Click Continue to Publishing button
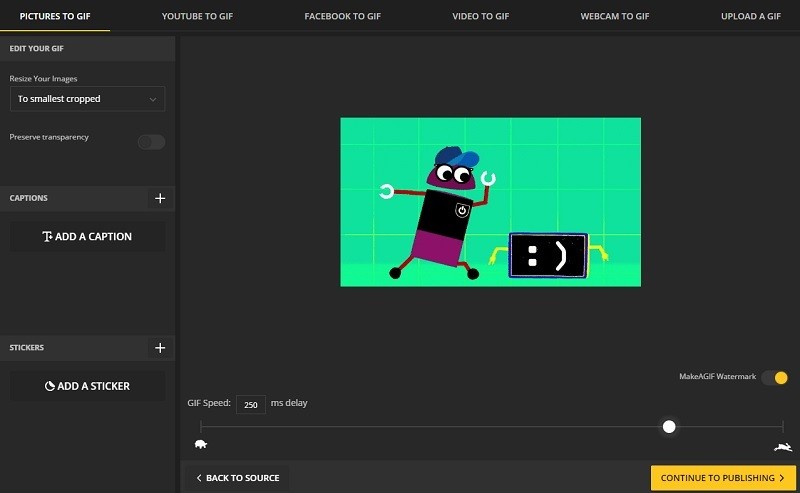 pyautogui.click(x=723, y=478)
